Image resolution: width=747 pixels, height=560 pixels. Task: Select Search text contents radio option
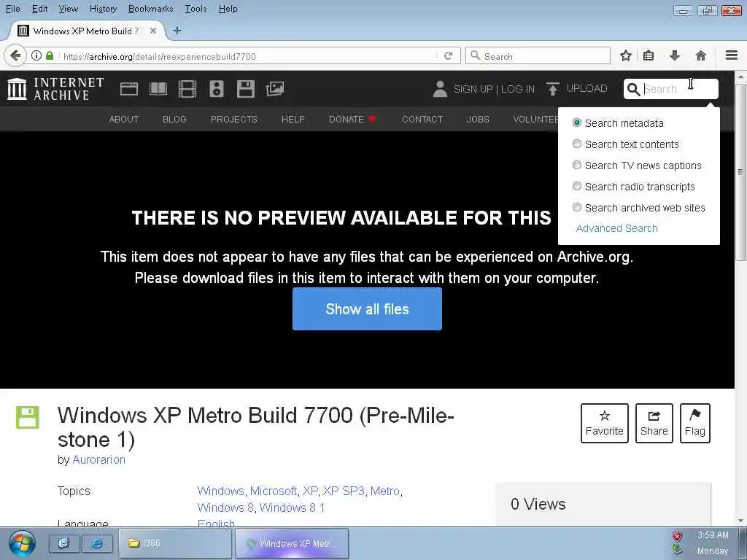tap(577, 144)
